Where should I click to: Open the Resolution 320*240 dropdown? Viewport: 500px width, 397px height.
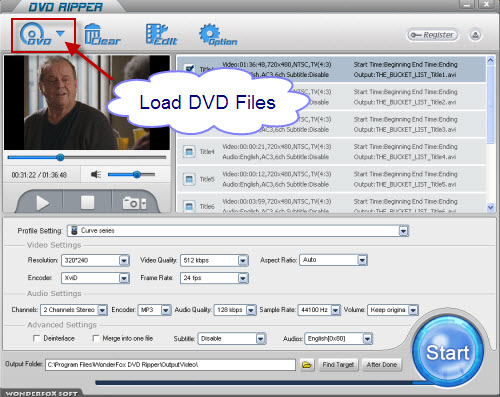[124, 260]
